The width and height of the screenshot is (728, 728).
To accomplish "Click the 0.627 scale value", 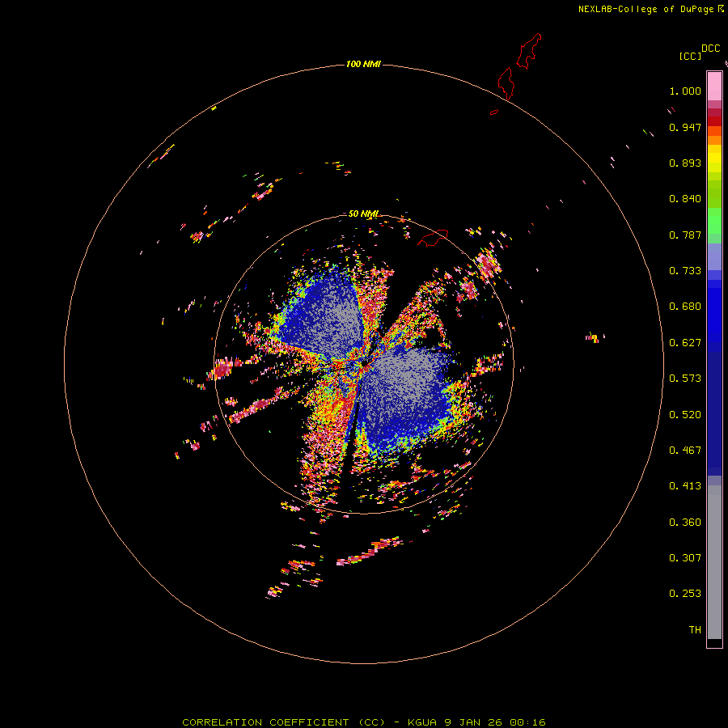I will pos(685,343).
